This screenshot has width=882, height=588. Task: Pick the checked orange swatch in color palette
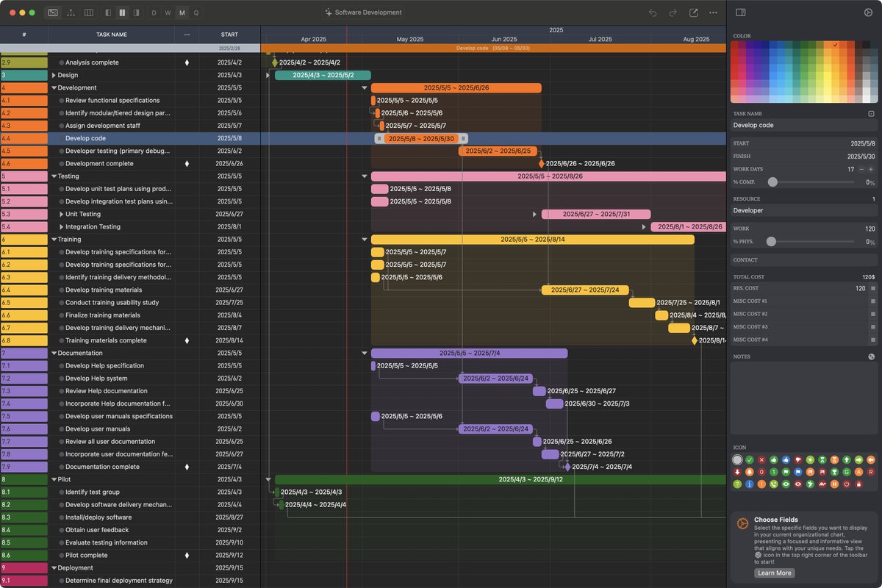[836, 46]
